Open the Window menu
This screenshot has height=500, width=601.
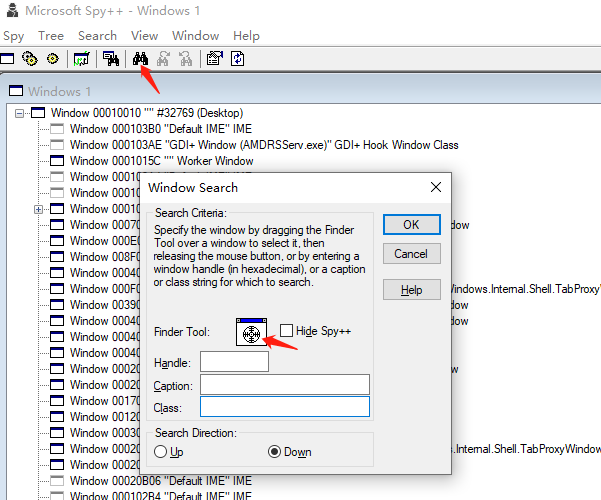click(x=195, y=36)
